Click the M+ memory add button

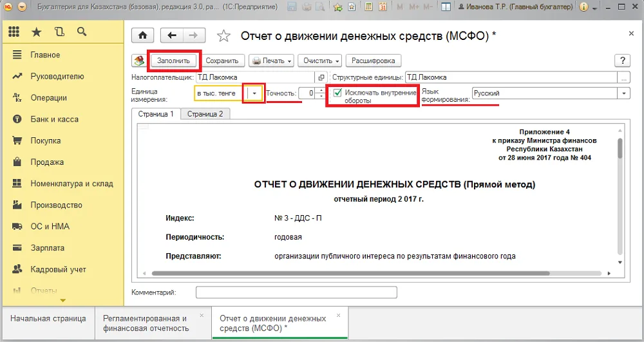tap(414, 6)
